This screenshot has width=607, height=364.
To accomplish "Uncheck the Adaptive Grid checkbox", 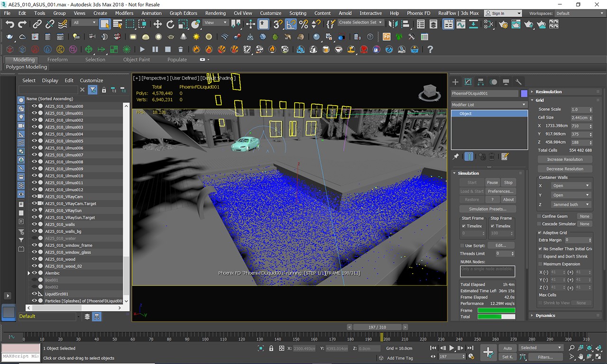I will (x=540, y=233).
